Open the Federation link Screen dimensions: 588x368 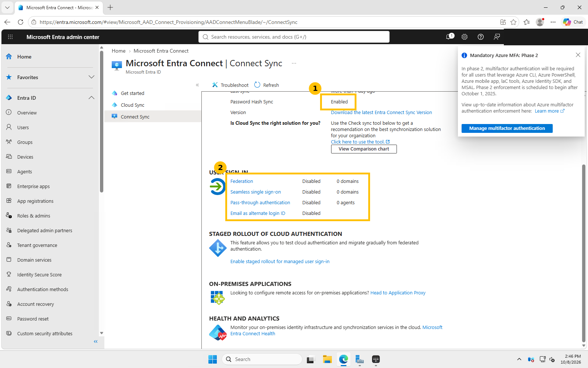(241, 181)
